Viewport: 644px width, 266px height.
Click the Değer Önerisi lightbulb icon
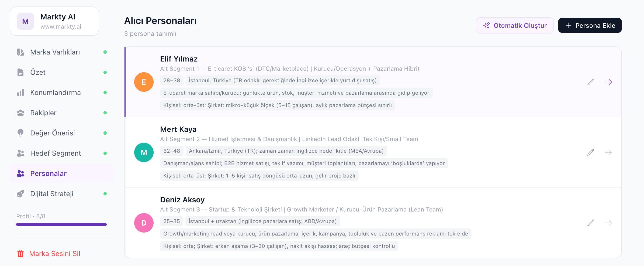(20, 133)
